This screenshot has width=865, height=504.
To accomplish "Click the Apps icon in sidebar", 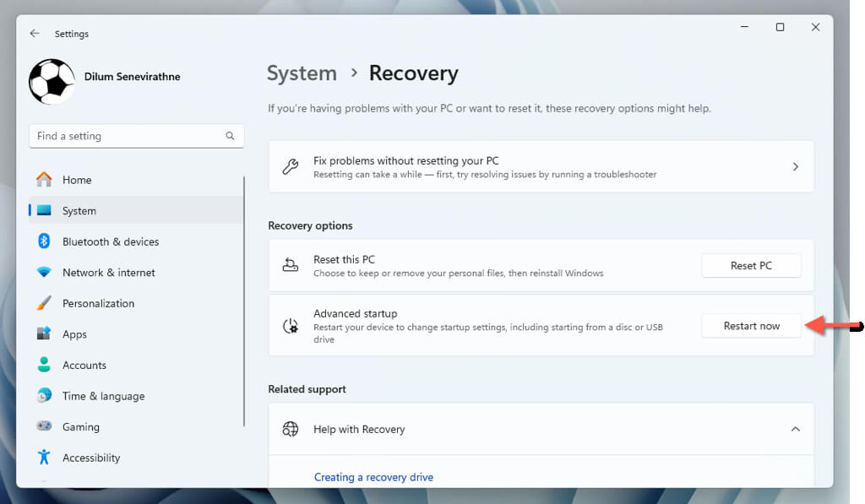I will [44, 334].
